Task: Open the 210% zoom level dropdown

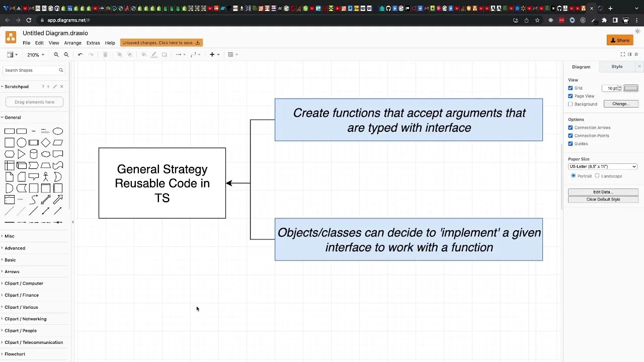Action: click(35, 55)
